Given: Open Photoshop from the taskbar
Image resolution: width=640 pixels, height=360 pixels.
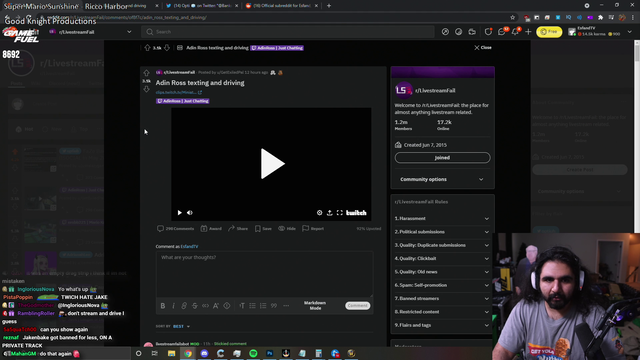Looking at the screenshot, I should pos(270,353).
